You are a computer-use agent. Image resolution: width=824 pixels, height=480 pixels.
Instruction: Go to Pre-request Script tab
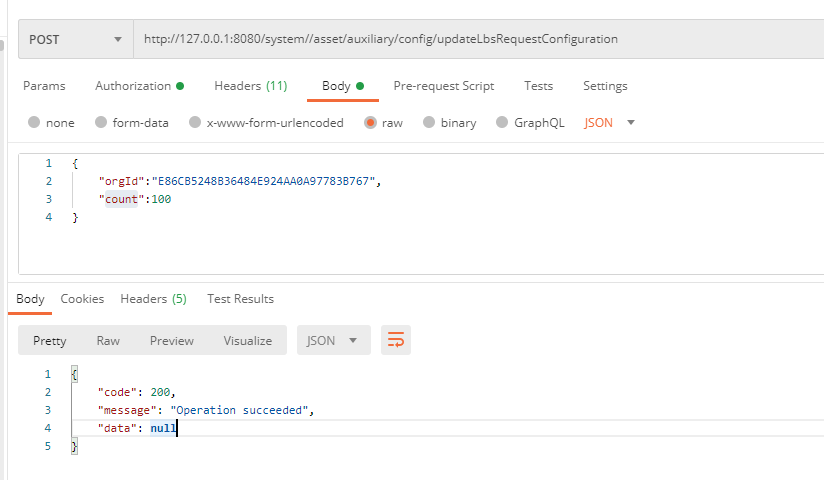tap(443, 86)
